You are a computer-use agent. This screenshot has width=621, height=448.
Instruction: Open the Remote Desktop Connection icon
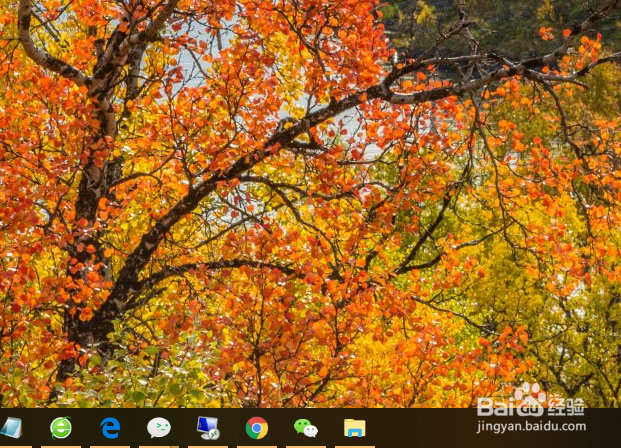pos(208,428)
